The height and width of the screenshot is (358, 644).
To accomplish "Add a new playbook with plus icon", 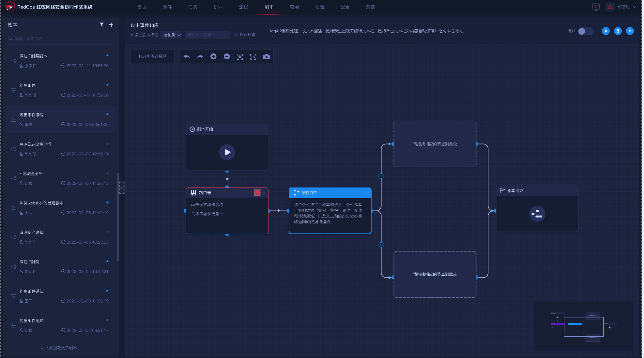I will point(111,24).
